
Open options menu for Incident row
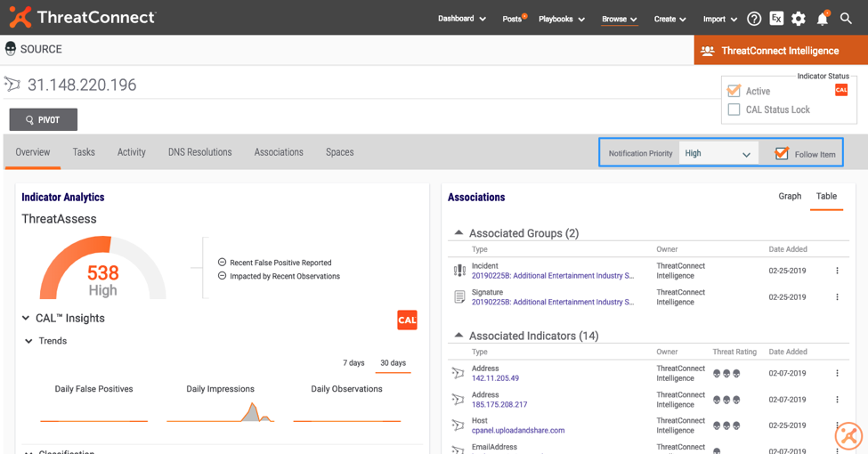click(x=837, y=271)
